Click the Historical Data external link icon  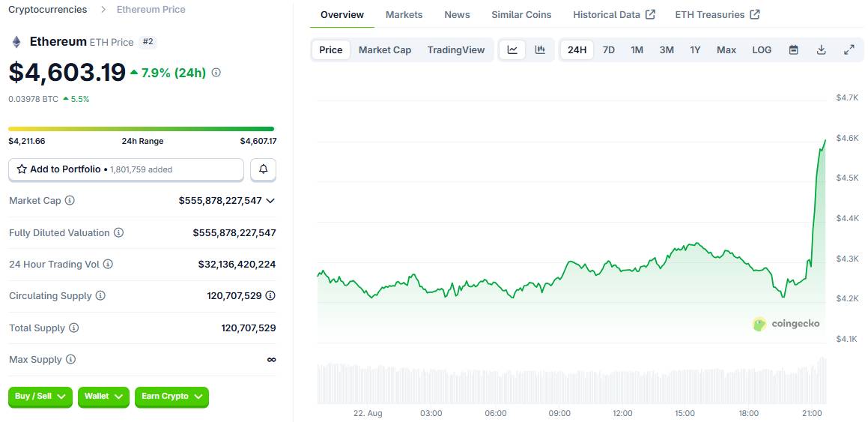[651, 14]
